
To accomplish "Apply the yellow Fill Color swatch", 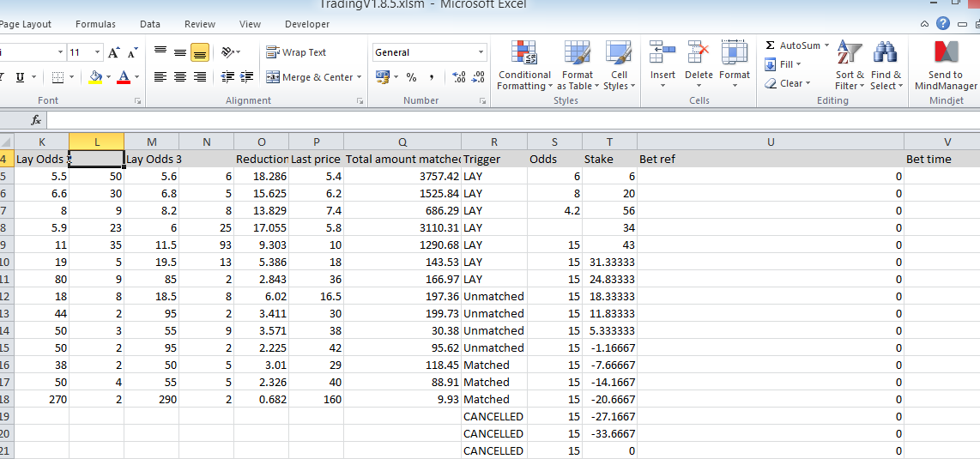I will [96, 77].
